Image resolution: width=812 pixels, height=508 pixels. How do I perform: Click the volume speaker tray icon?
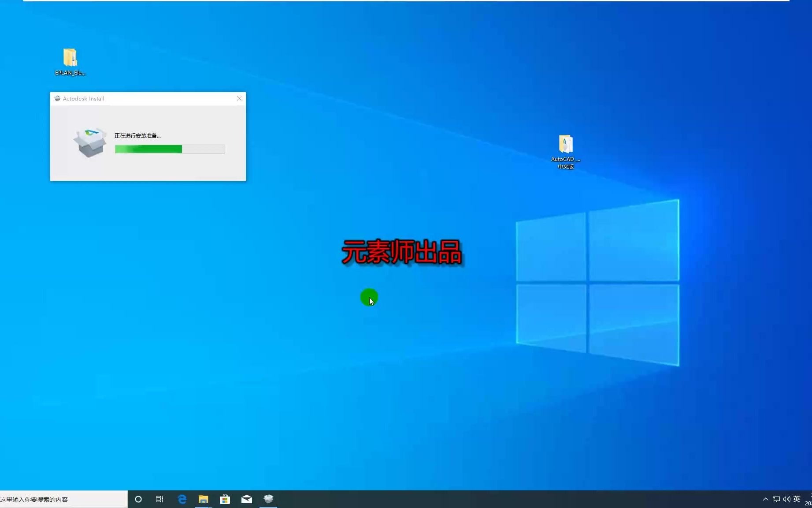(786, 499)
